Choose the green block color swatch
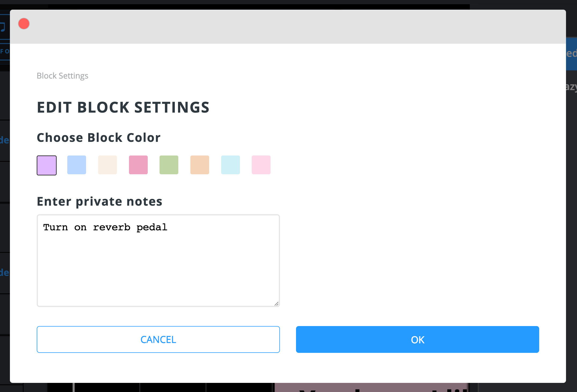577x392 pixels. (169, 165)
